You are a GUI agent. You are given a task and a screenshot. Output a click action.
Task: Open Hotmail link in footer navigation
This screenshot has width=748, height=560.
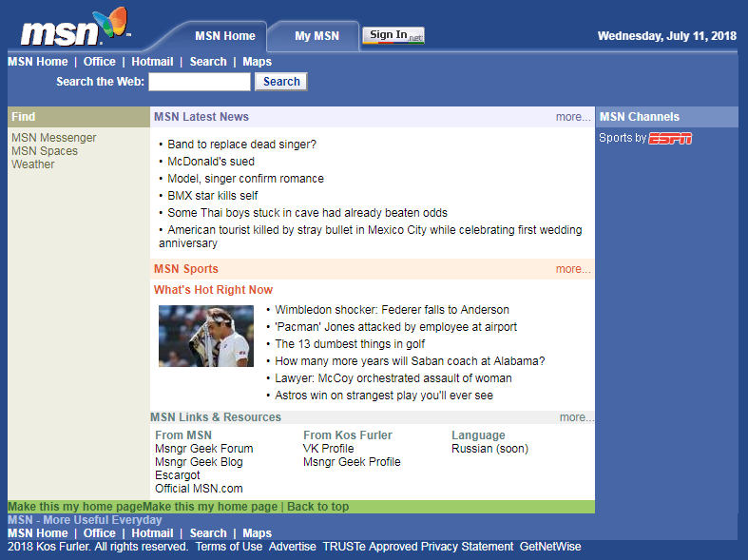(152, 533)
